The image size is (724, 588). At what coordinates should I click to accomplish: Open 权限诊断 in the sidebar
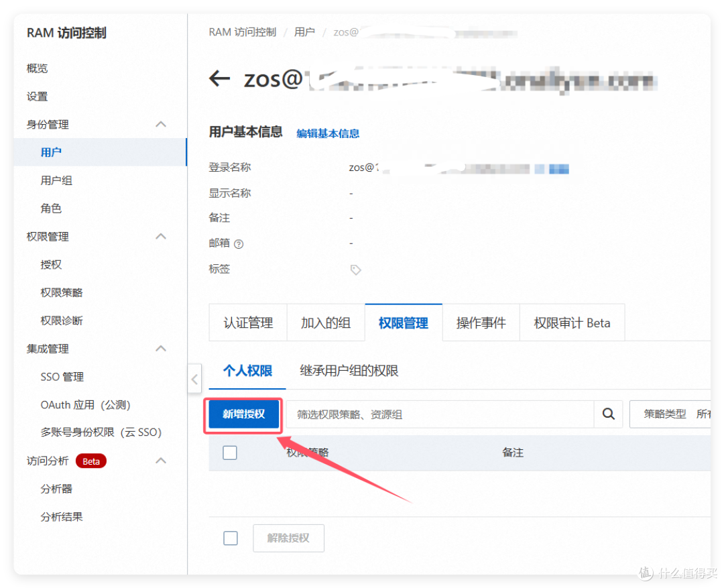(62, 320)
